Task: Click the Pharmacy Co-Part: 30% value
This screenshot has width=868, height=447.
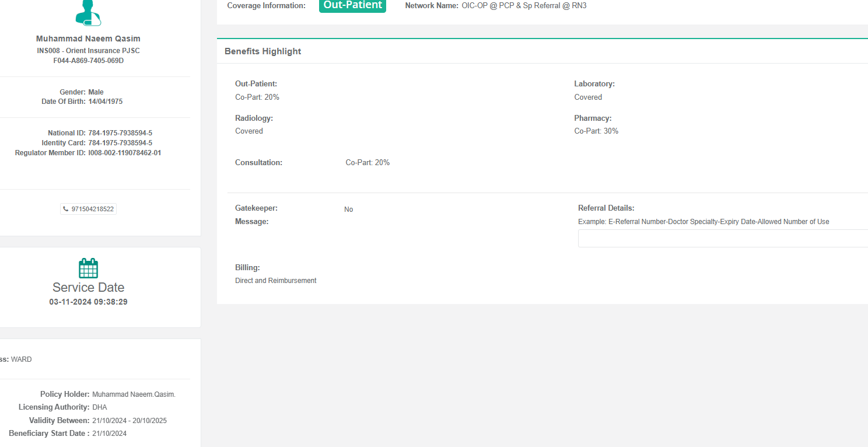Action: [x=596, y=131]
